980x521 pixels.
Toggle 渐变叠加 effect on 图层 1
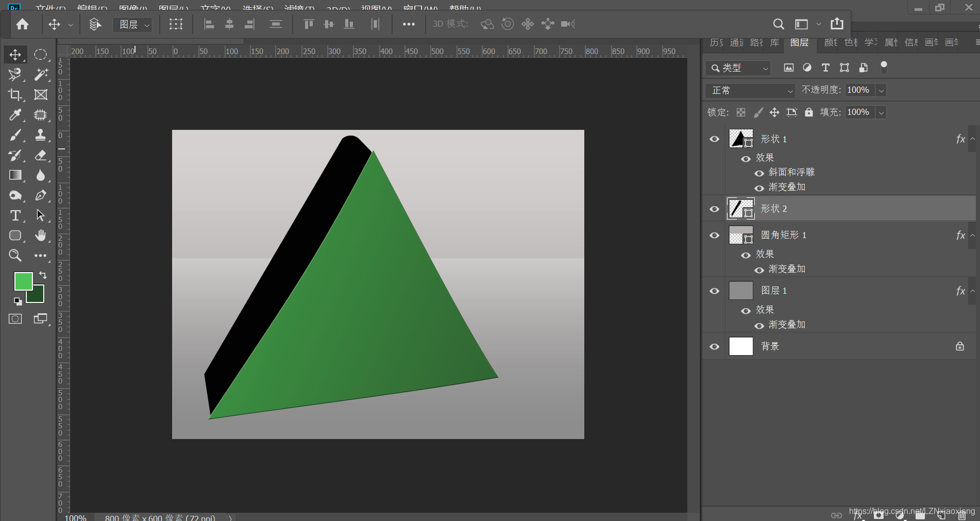[x=759, y=326]
